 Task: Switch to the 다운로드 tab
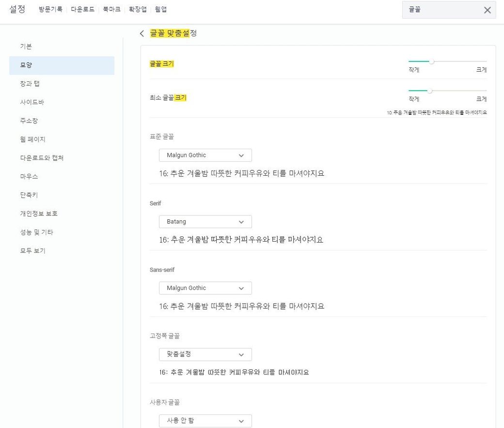[82, 9]
